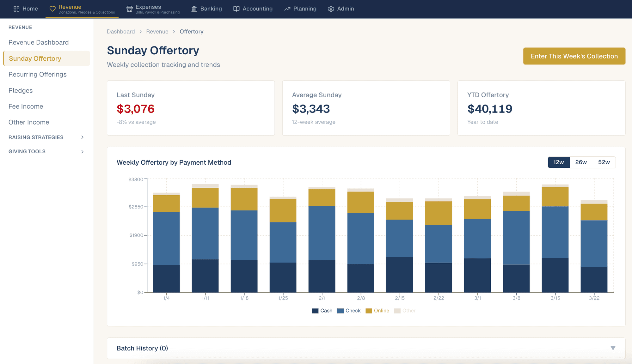Click the Expenses storefront icon

tap(129, 9)
